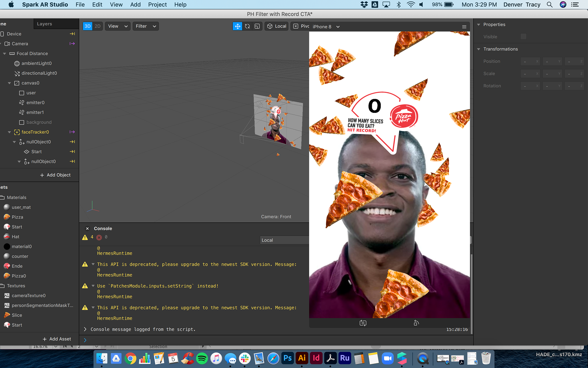Expand the Console message logged entry
The height and width of the screenshot is (368, 588).
85,329
